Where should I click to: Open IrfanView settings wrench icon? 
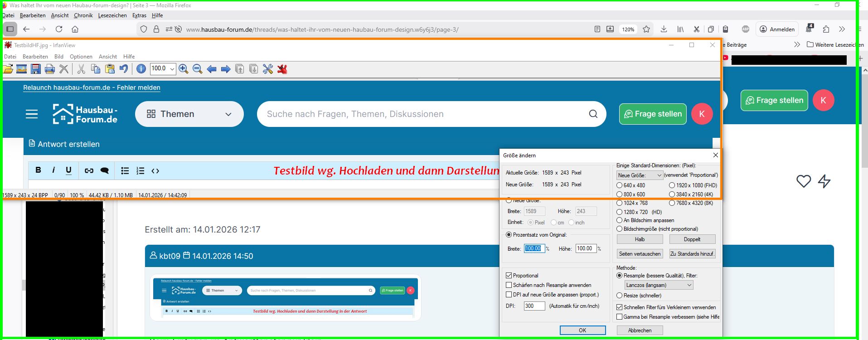[268, 69]
